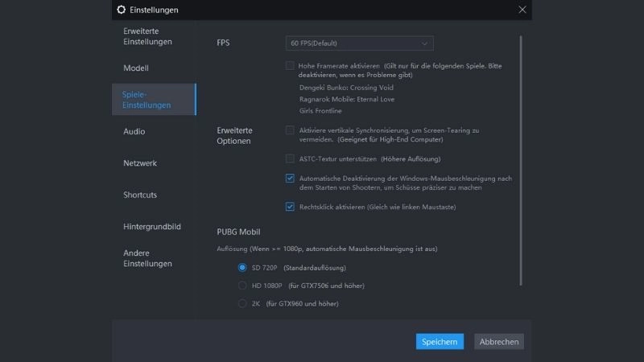Enable Hohe Framerate aktivieren checkbox
Viewport: 644px width, 362px height.
[290, 66]
